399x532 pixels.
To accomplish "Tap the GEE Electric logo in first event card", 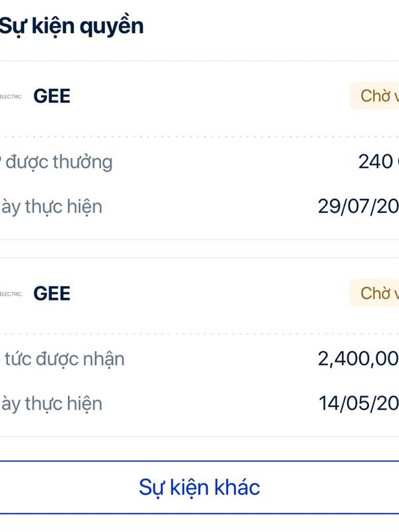I will click(x=11, y=96).
